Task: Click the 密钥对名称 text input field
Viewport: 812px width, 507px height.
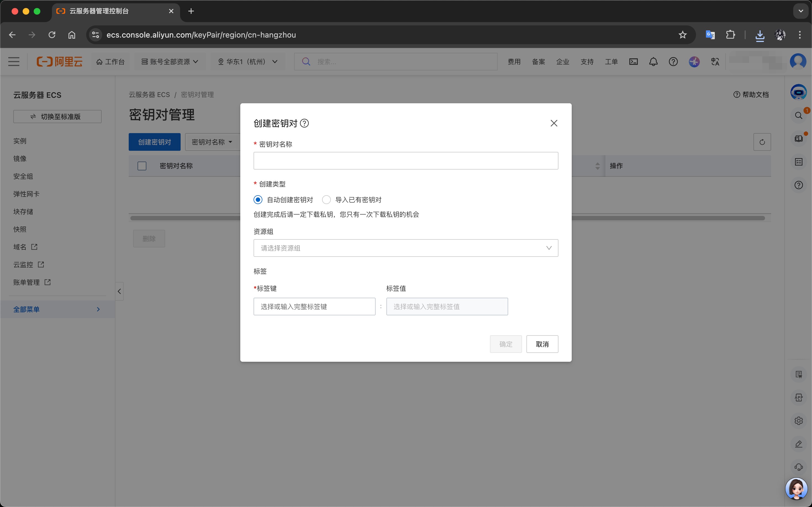Action: coord(405,161)
